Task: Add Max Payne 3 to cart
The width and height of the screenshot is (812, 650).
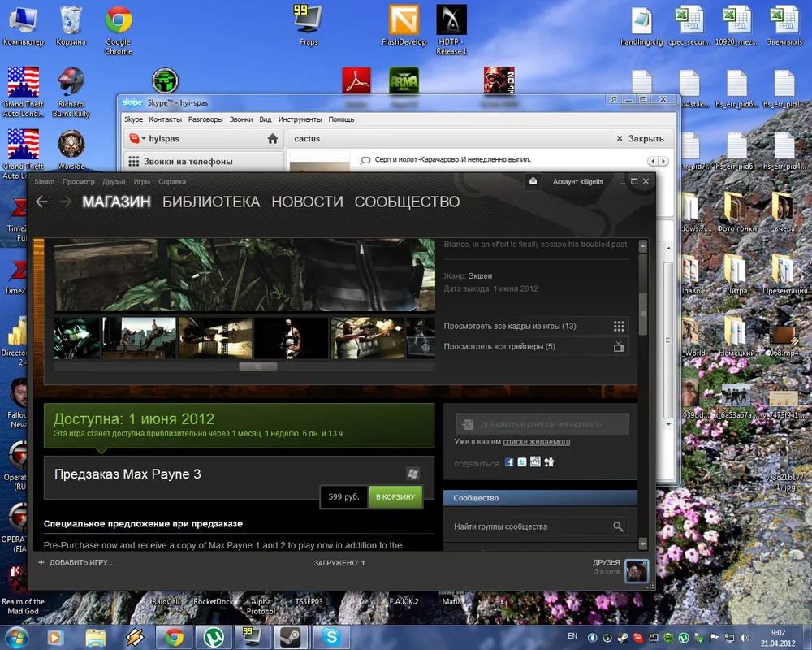Action: point(395,496)
